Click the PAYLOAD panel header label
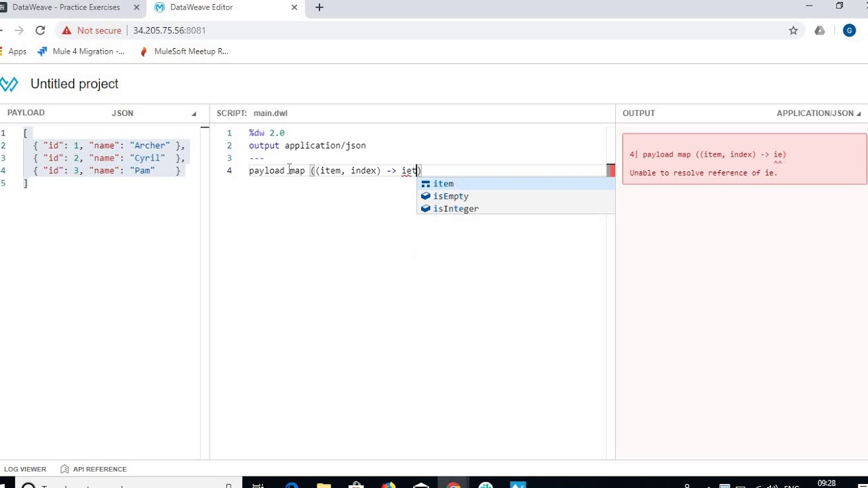 coord(26,113)
